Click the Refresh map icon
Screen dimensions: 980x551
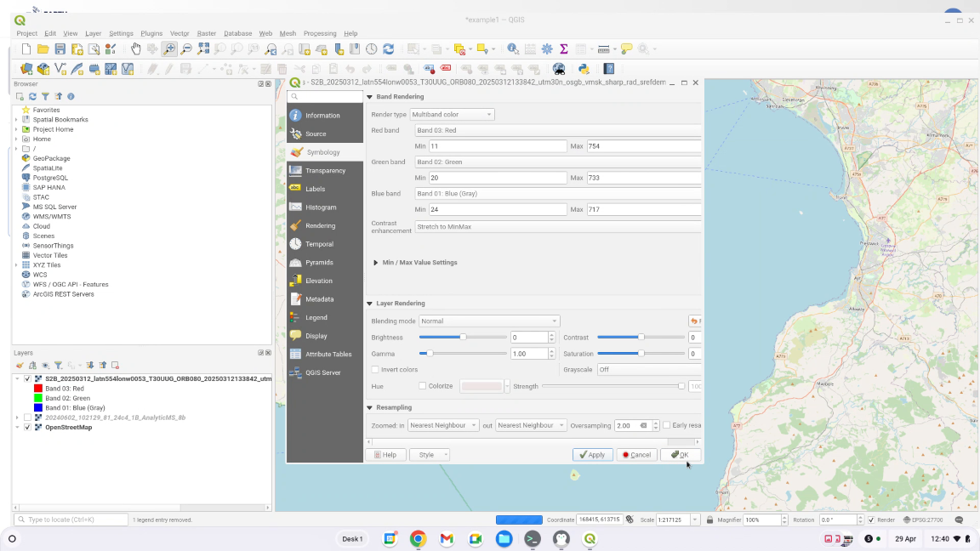coord(388,49)
